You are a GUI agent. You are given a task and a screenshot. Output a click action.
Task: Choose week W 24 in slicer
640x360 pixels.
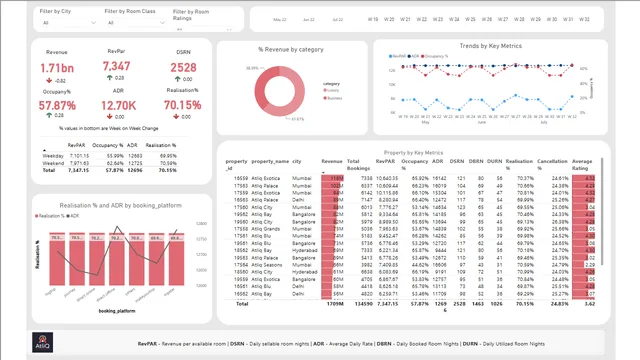[x=454, y=19]
